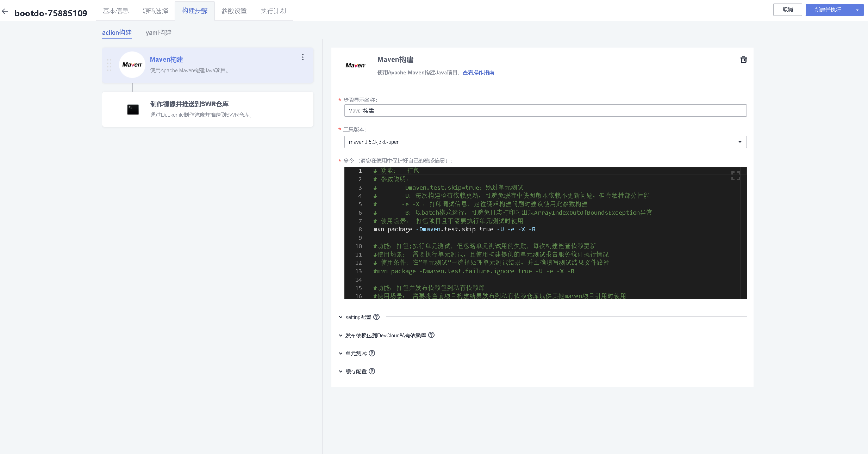Open the three-dot menu on Maven构建 step

tap(302, 57)
